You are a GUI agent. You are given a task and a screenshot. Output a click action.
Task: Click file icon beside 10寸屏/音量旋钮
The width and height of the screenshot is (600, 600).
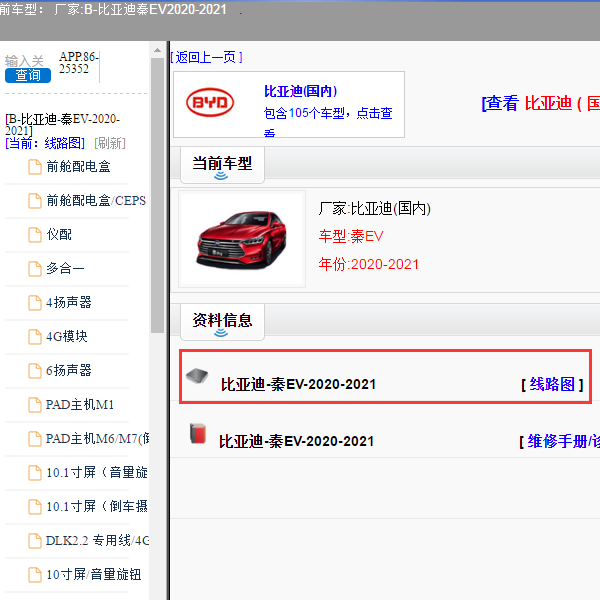point(35,576)
